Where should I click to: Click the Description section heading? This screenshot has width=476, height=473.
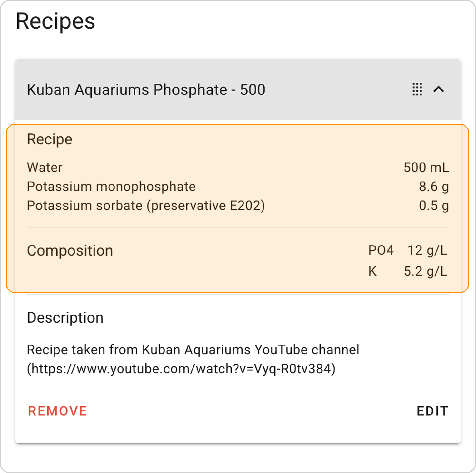point(65,318)
